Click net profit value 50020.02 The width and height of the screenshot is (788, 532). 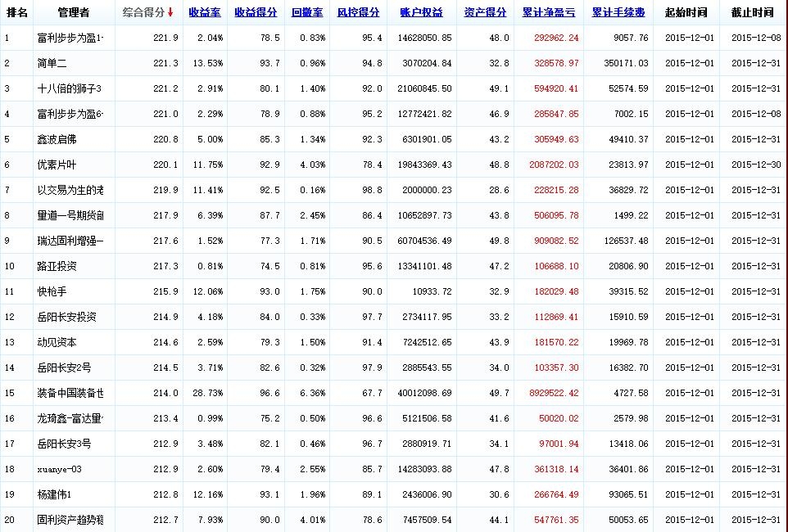click(559, 418)
